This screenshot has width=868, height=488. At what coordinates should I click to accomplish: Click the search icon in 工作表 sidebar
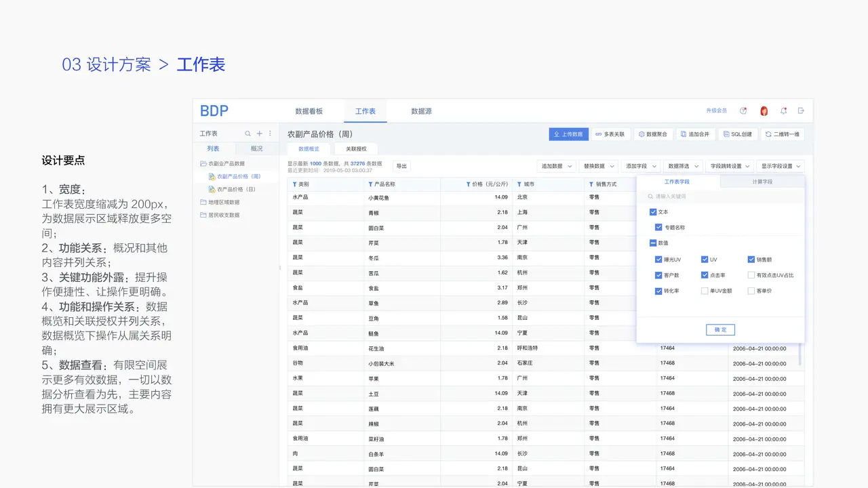point(248,134)
